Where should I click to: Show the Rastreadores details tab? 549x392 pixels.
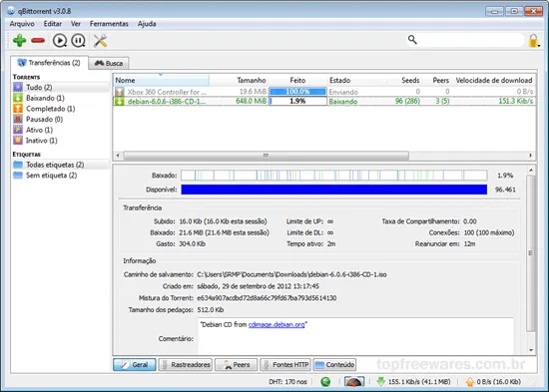pos(186,365)
